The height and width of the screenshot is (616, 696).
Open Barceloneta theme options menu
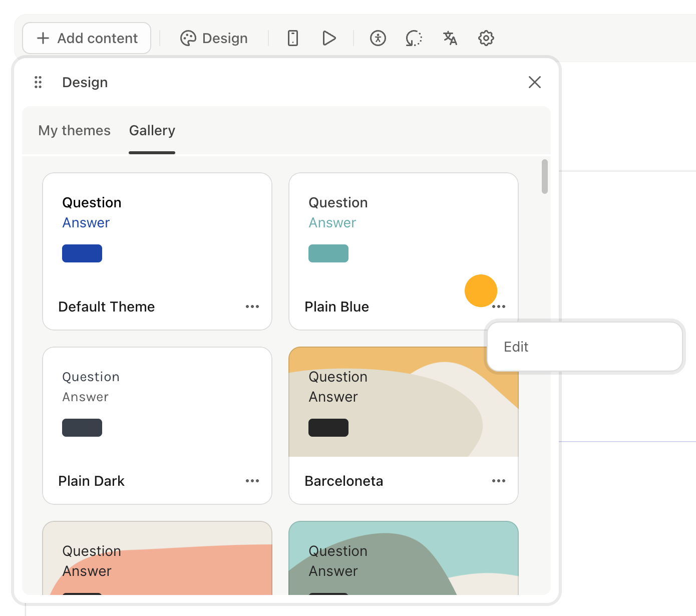pyautogui.click(x=499, y=481)
